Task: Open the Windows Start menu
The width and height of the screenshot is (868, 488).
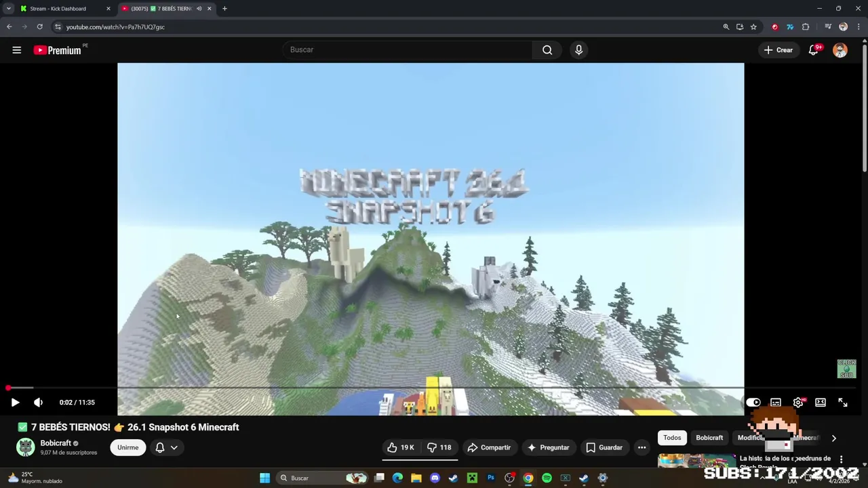Action: (264, 478)
